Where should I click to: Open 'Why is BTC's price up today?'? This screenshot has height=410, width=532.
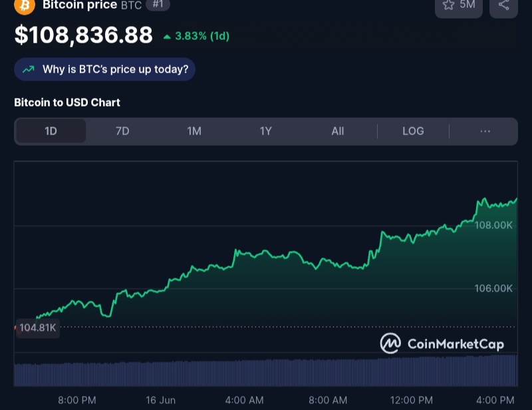point(104,69)
